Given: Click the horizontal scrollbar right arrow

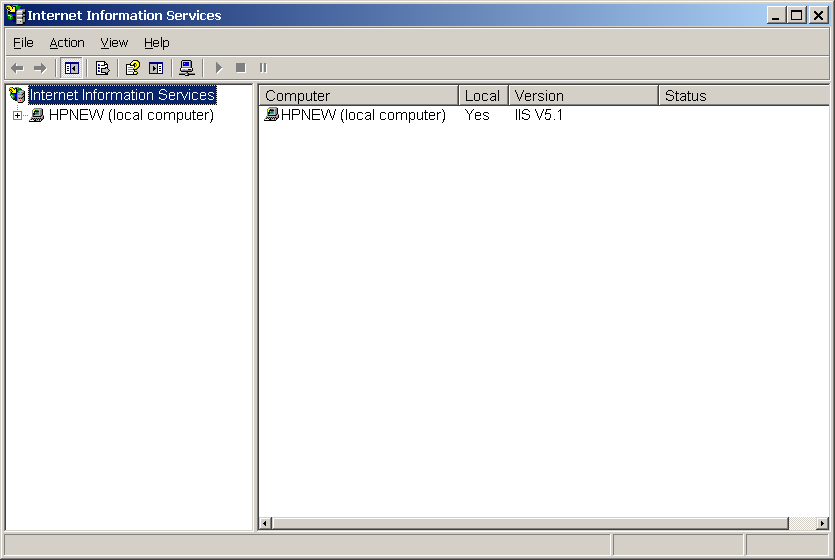Looking at the screenshot, I should pyautogui.click(x=823, y=523).
